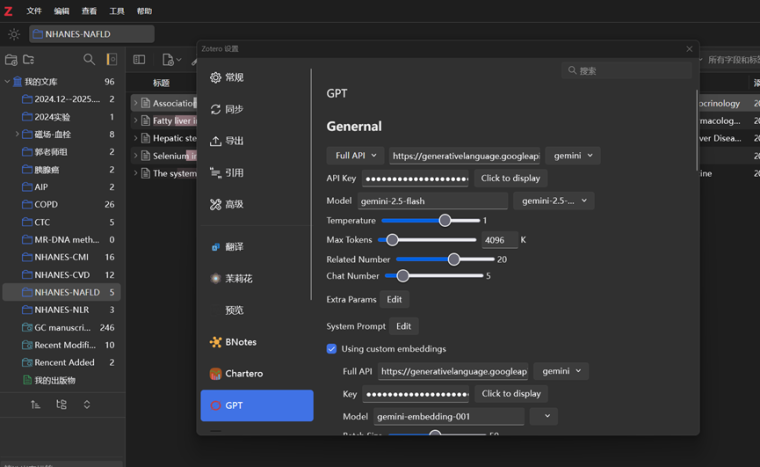Open the gemini-2.5 model preset dropdown

pos(553,201)
